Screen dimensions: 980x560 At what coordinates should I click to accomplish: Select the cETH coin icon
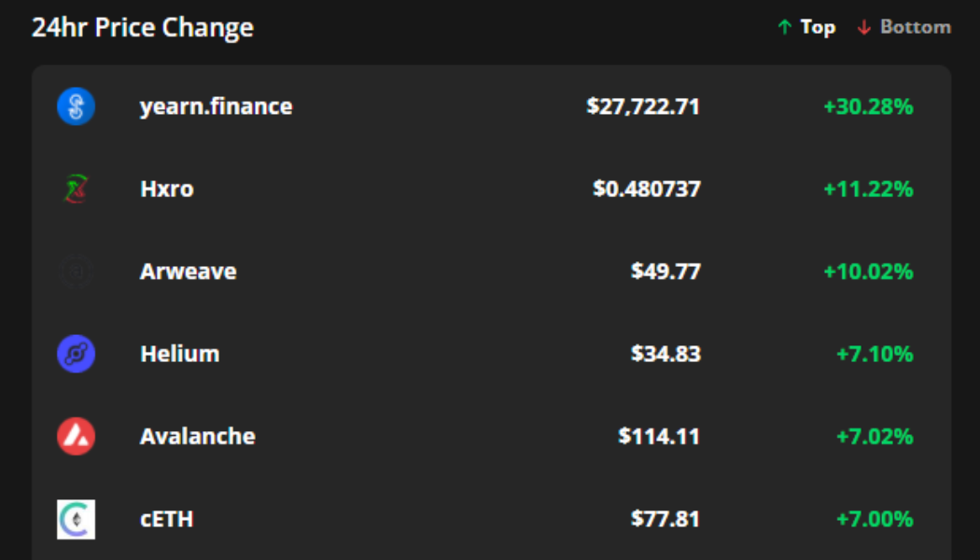tap(75, 517)
